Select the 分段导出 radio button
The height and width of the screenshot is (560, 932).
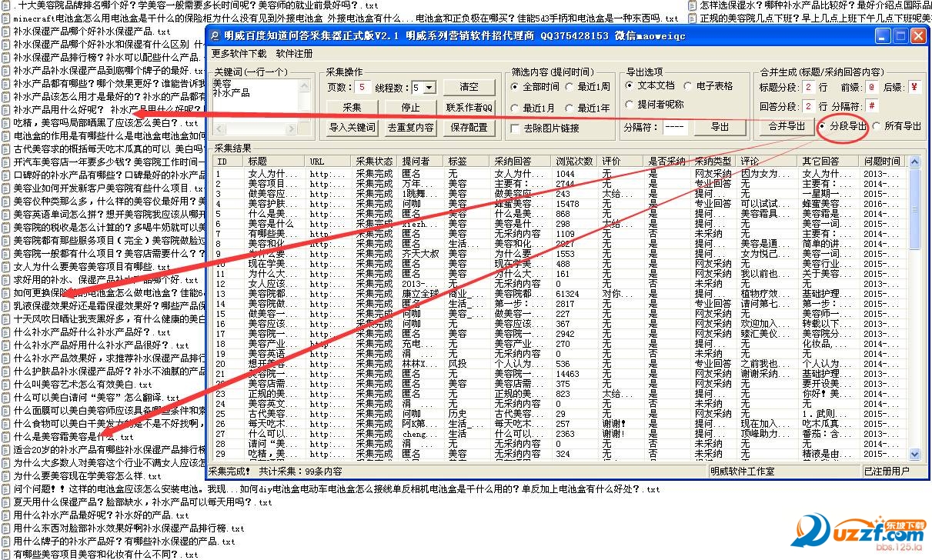(x=822, y=126)
